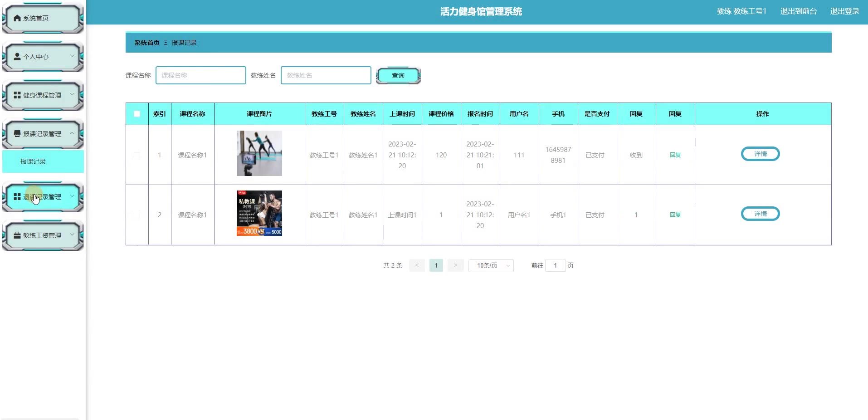The image size is (868, 420).
Task: Click the person icon beside 个人中心
Action: click(x=17, y=57)
